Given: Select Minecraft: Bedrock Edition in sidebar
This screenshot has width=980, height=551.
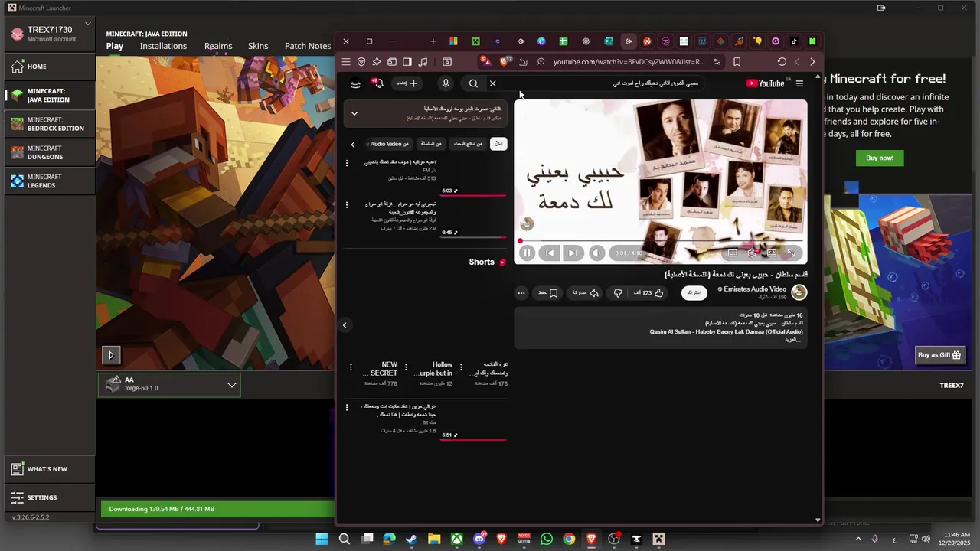Looking at the screenshot, I should (x=50, y=124).
